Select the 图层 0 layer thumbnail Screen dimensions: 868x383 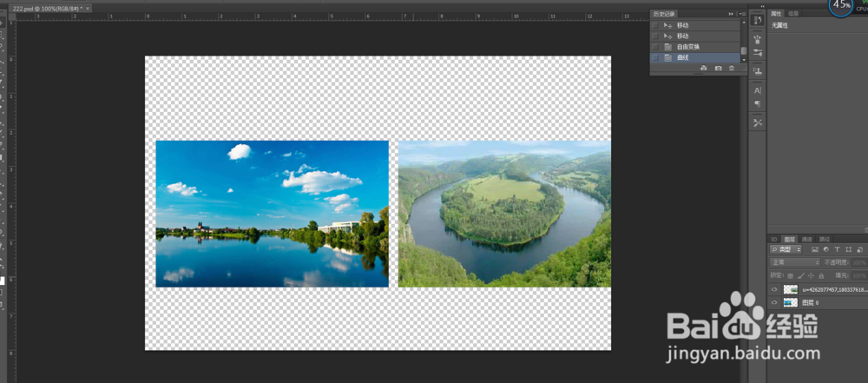(x=791, y=302)
